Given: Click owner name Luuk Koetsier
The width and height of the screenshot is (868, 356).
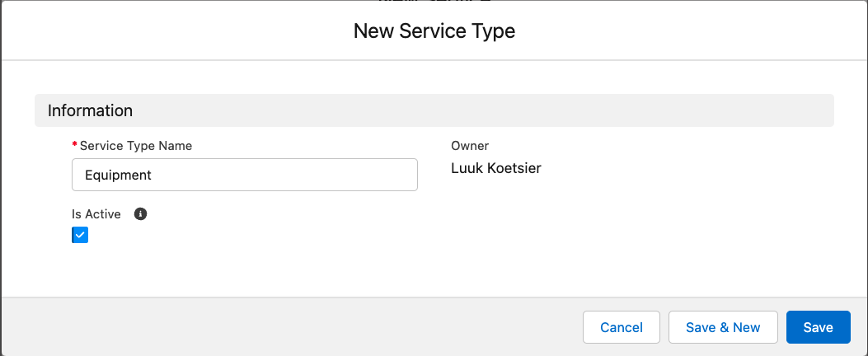Looking at the screenshot, I should coord(496,169).
